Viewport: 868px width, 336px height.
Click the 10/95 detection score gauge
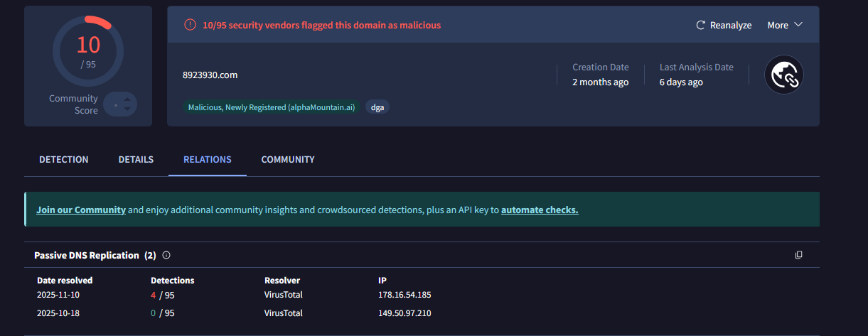(88, 50)
